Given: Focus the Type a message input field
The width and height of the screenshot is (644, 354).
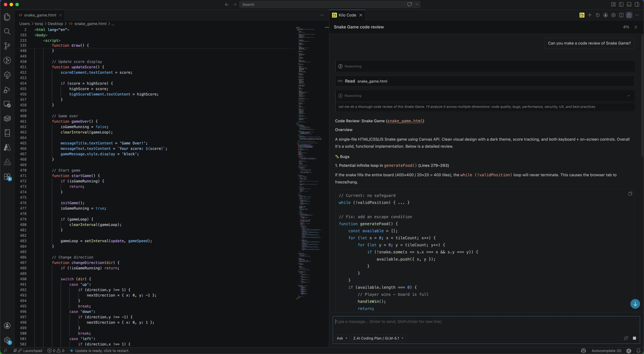Looking at the screenshot, I should (x=478, y=325).
